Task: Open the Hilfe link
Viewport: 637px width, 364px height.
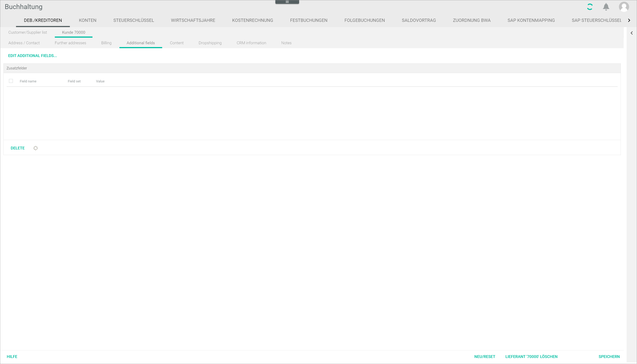Action: (x=12, y=356)
